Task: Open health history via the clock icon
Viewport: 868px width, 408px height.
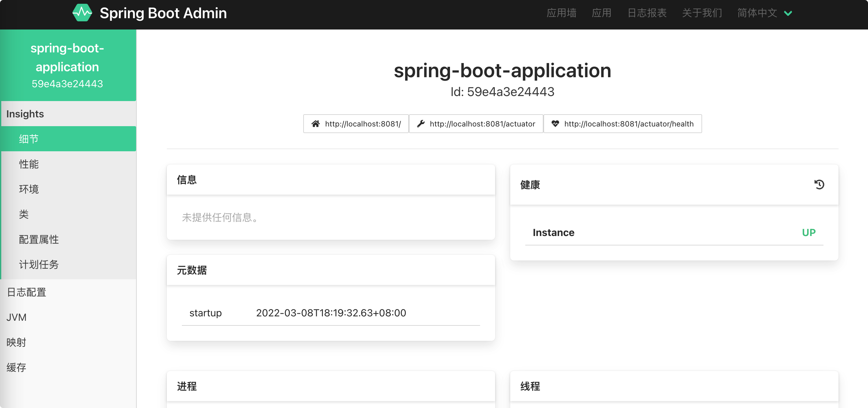Action: (819, 185)
